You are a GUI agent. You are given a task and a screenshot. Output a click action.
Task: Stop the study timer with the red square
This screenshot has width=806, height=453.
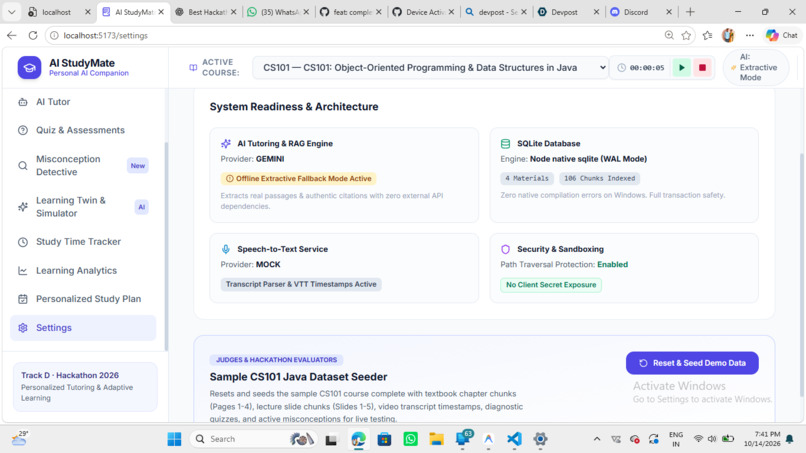pyautogui.click(x=702, y=67)
